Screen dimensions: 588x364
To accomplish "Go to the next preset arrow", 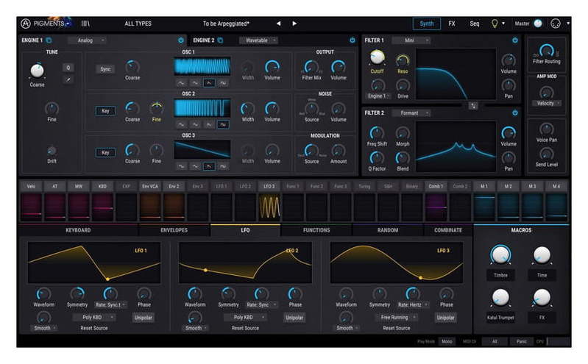I will pos(294,24).
